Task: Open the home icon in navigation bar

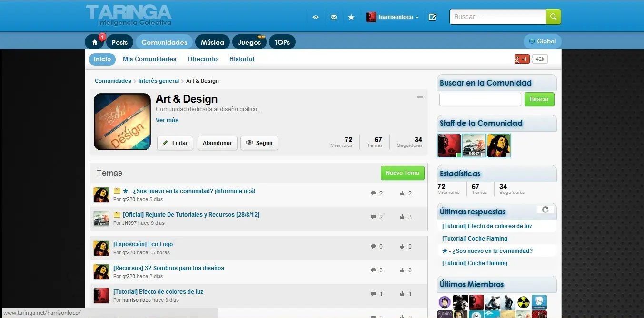Action: tap(94, 42)
